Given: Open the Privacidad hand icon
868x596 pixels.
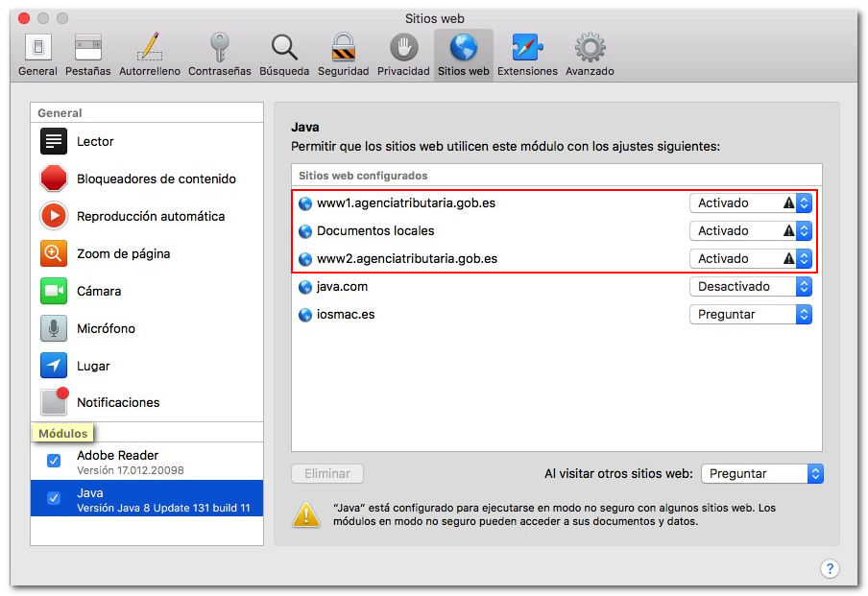Looking at the screenshot, I should click(x=403, y=48).
